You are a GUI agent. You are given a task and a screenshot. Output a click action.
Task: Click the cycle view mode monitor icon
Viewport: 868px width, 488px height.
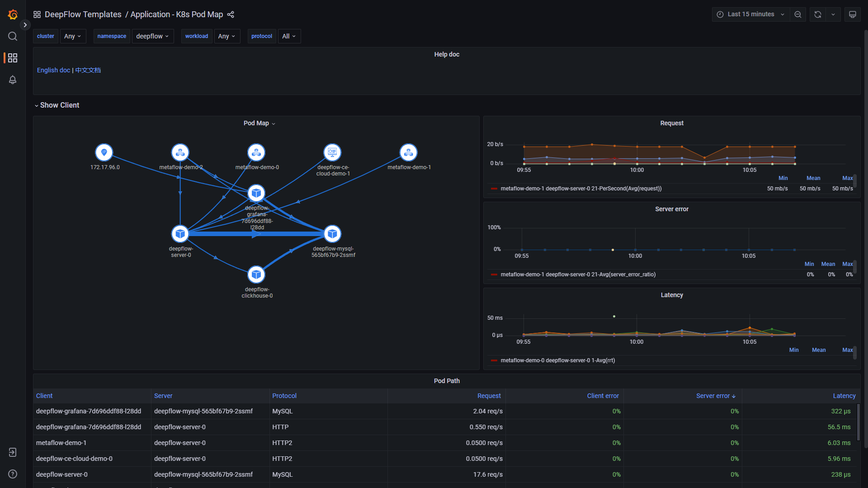[853, 14]
